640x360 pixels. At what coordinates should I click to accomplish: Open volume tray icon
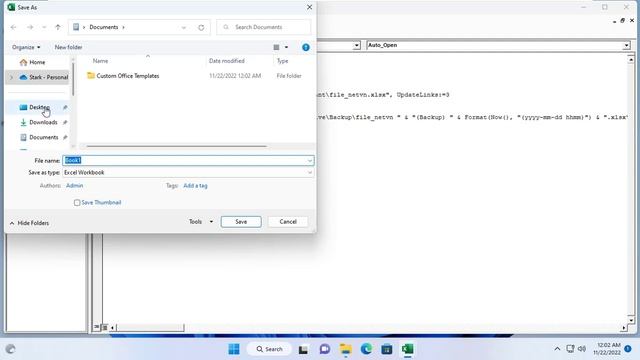point(582,349)
